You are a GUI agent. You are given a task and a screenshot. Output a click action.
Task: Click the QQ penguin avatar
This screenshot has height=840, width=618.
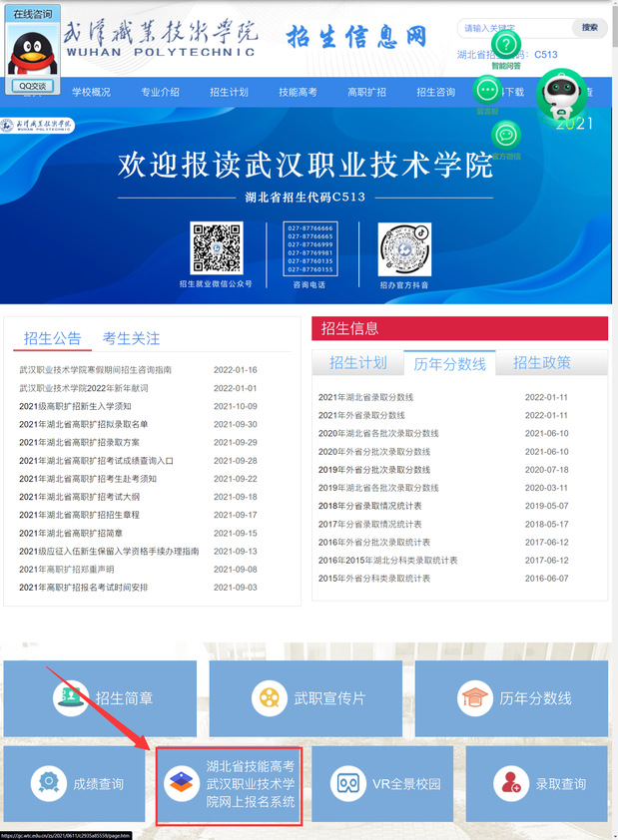pos(33,53)
